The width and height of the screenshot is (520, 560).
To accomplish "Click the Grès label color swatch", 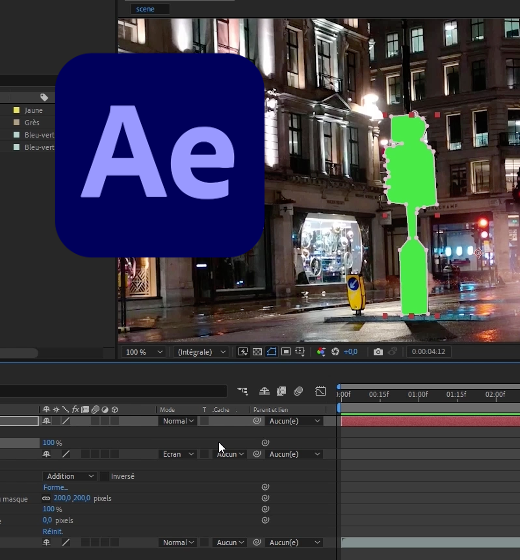I will click(16, 122).
